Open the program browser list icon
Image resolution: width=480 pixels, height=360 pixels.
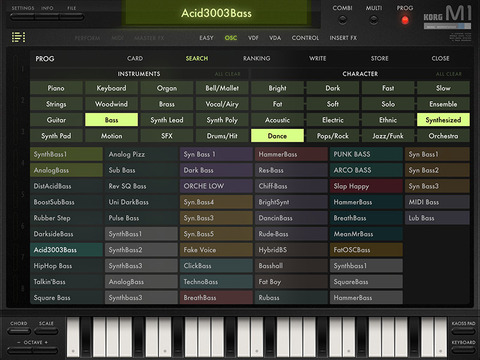18,37
